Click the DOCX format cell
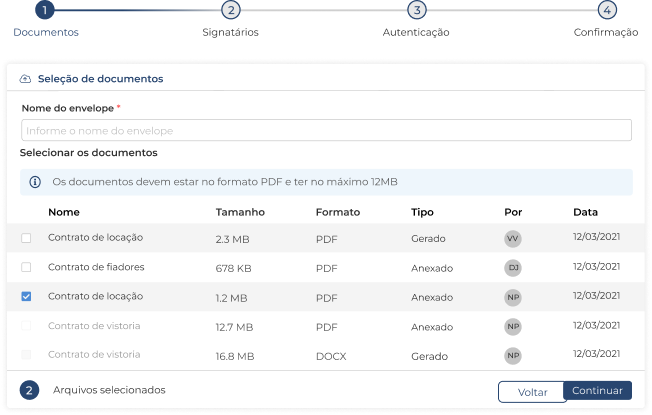Screen dimensions: 652x415 click(x=331, y=356)
